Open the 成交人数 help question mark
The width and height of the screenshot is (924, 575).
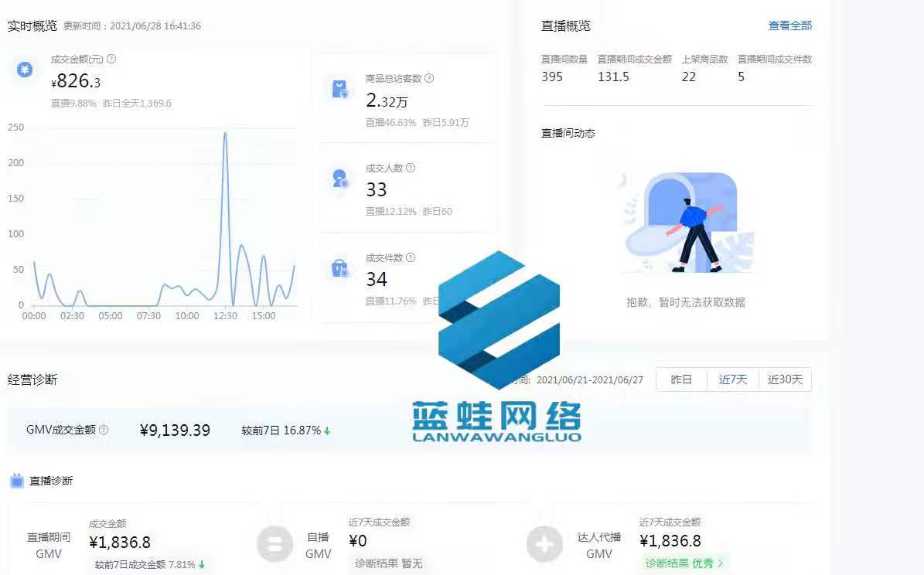[411, 168]
